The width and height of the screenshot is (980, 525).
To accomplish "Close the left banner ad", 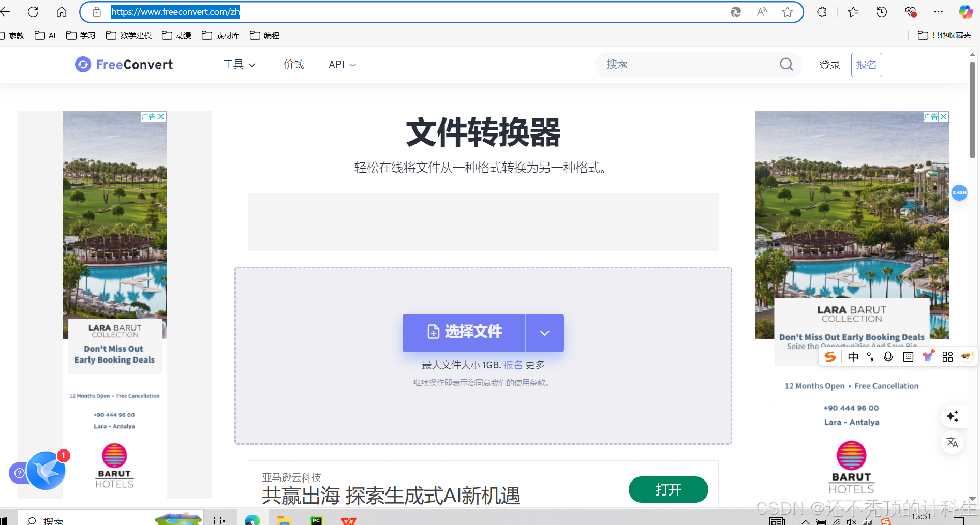I will [x=161, y=117].
